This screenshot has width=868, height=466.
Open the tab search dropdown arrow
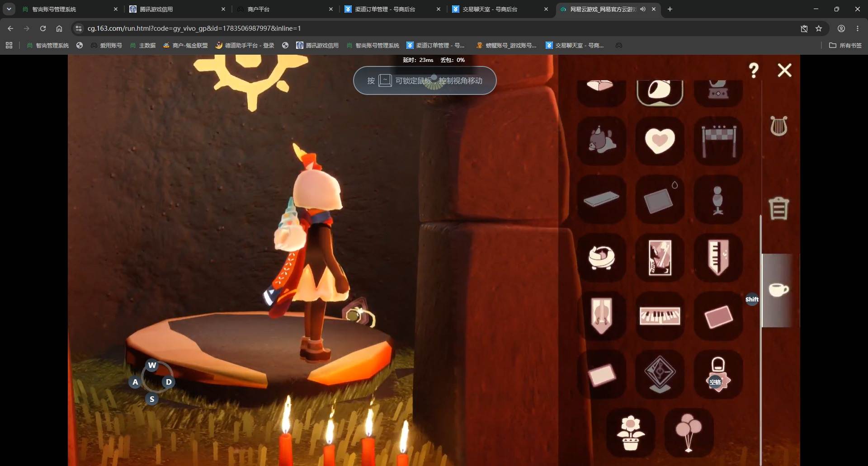[x=9, y=9]
